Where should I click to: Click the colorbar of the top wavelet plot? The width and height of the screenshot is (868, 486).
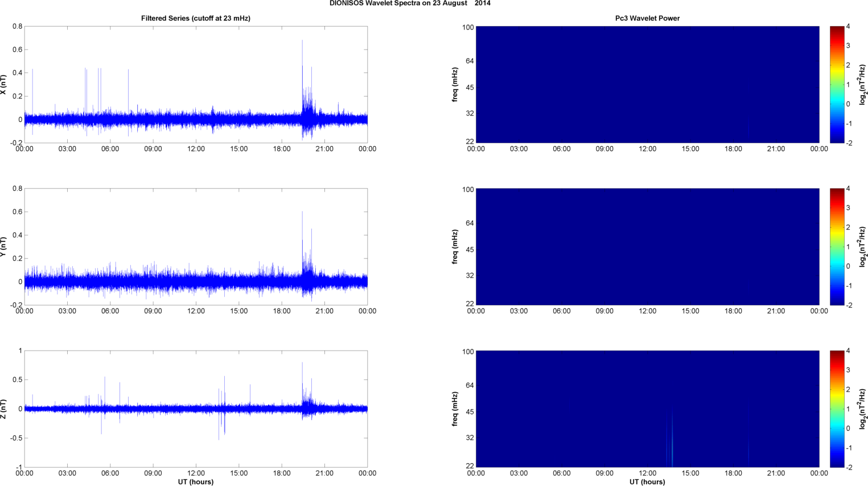[x=837, y=84]
